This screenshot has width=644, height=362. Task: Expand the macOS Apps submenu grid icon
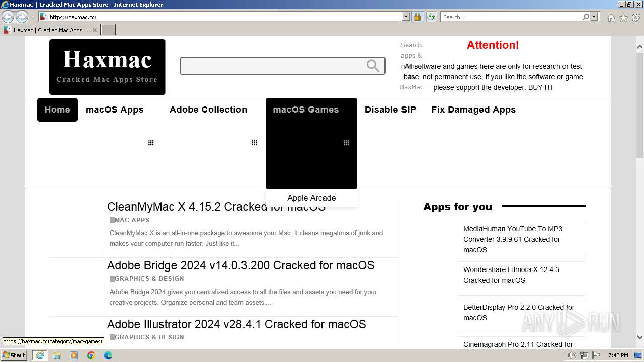coord(150,143)
